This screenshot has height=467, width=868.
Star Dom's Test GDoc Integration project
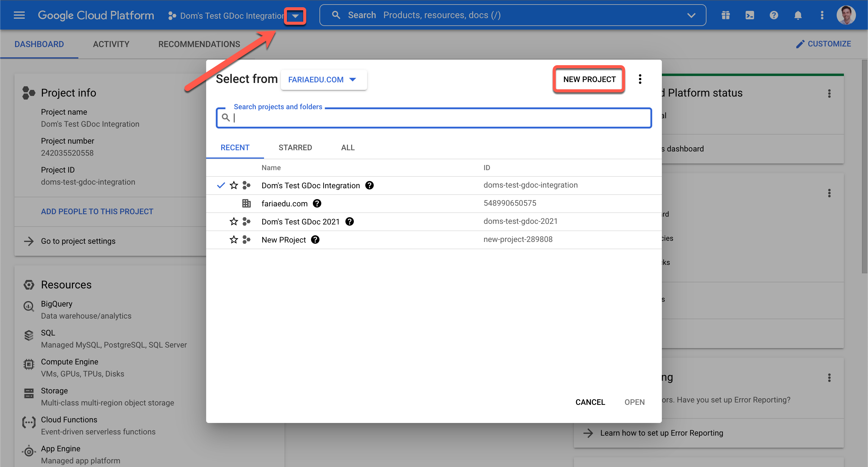(234, 186)
